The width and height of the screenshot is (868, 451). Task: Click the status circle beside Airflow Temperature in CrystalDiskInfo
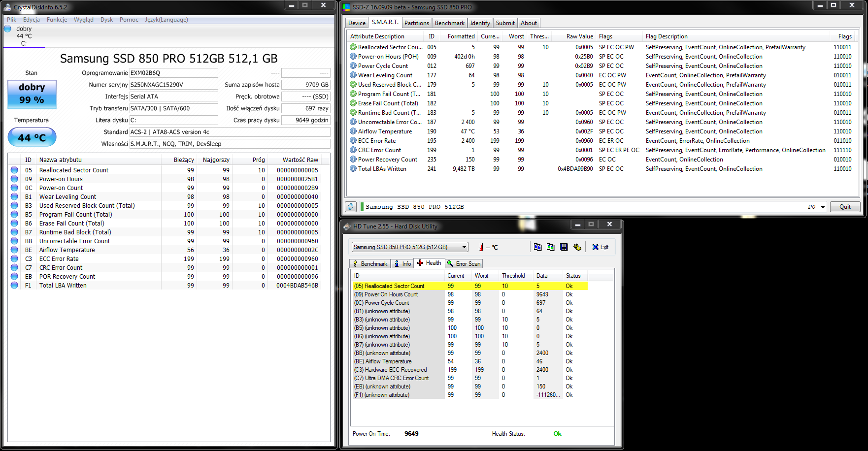click(x=14, y=250)
